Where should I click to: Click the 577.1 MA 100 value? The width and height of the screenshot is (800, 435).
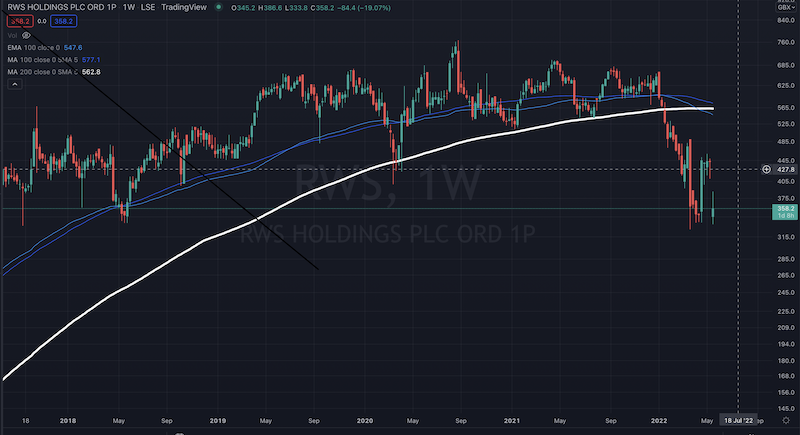pyautogui.click(x=91, y=60)
